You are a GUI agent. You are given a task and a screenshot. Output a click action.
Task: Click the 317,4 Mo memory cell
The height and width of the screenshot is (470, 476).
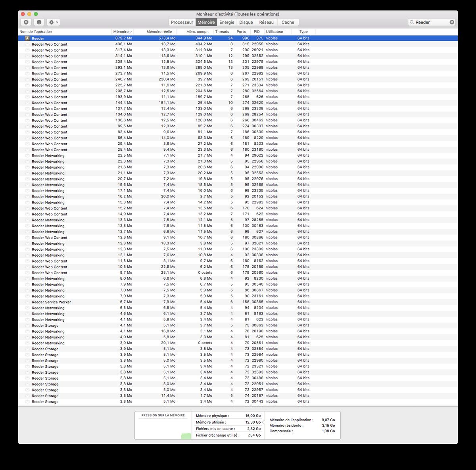(x=124, y=50)
